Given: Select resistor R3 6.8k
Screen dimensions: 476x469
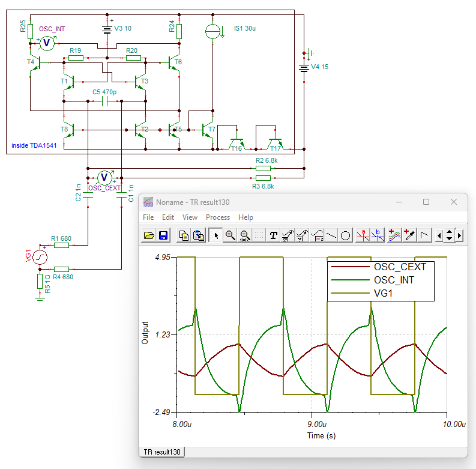Looking at the screenshot, I should 263,178.
